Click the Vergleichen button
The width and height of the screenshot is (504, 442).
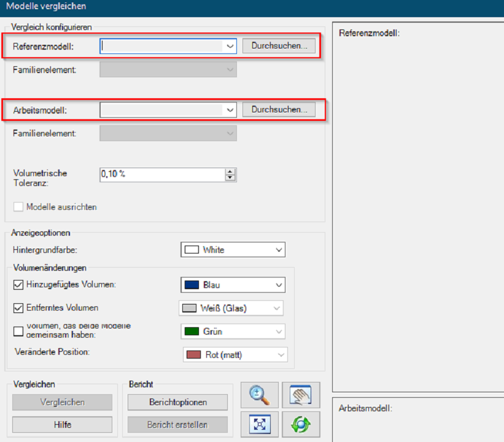click(63, 402)
